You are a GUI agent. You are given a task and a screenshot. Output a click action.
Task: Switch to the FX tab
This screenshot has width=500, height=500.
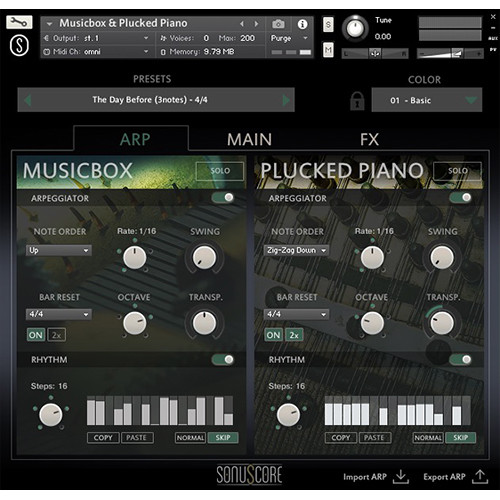click(369, 139)
